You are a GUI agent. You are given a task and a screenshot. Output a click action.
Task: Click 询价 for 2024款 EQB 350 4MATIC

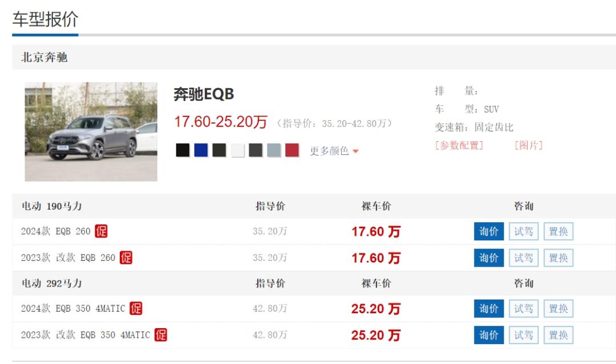pos(489,308)
